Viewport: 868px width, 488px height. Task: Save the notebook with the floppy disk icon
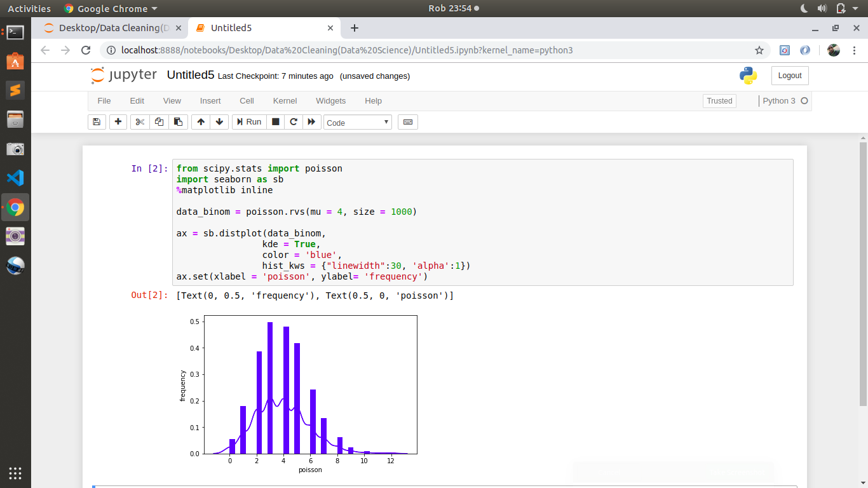point(97,122)
